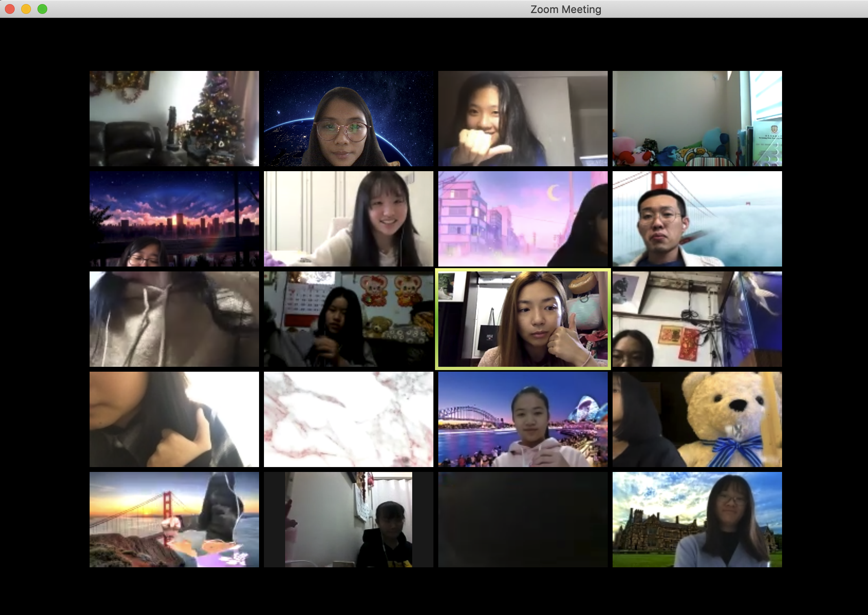Select the Sydney Harbour Bridge background tile
This screenshot has height=615, width=868.
523,419
